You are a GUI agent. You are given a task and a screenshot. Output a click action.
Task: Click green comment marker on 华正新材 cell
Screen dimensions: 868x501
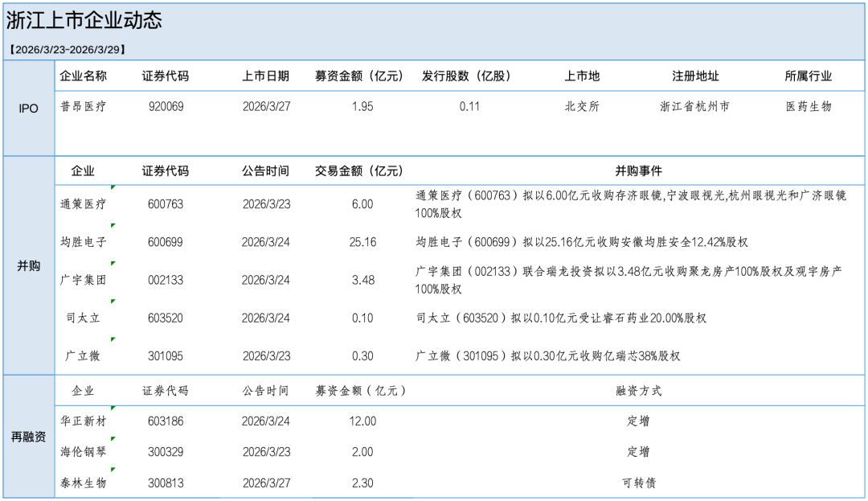tap(113, 408)
